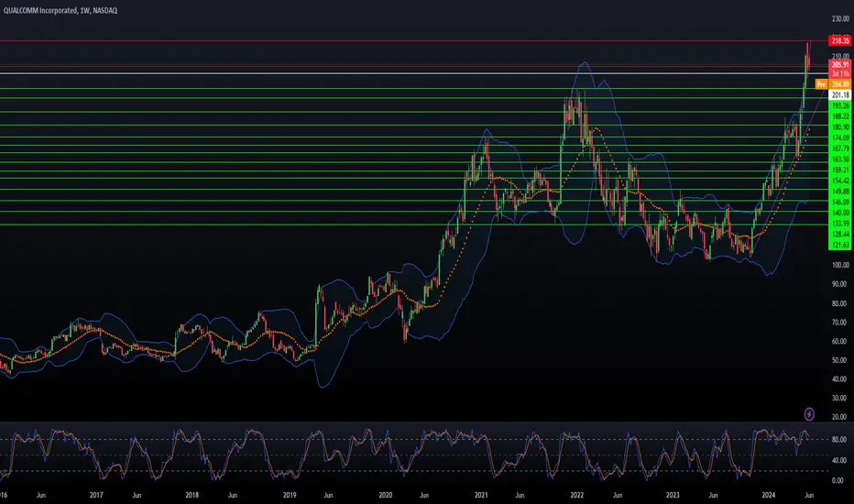Click the 20.00 price scale tick
Screen dimensions: 854x504
[841, 417]
